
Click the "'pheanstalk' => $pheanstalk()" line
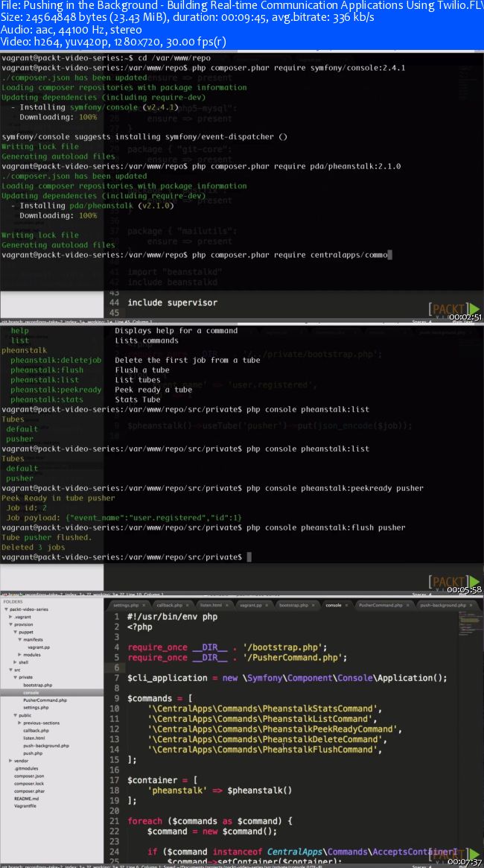coord(220,791)
